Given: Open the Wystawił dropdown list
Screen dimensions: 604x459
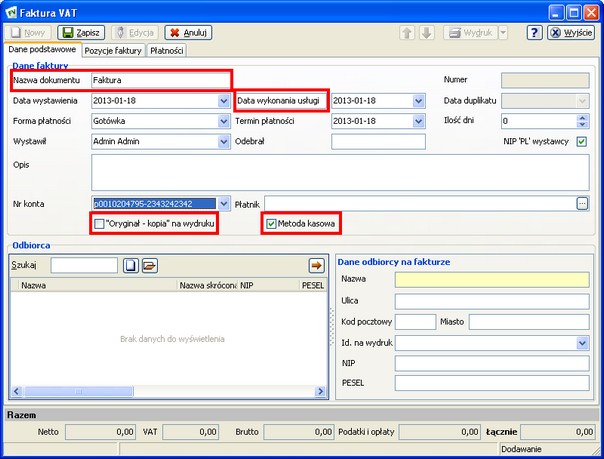Looking at the screenshot, I should tap(223, 141).
